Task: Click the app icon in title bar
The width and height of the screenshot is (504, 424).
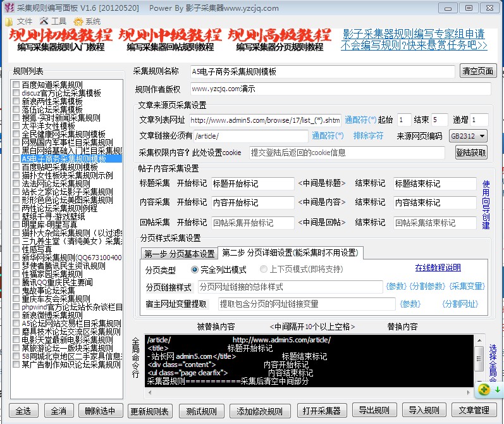Action: [x=8, y=8]
